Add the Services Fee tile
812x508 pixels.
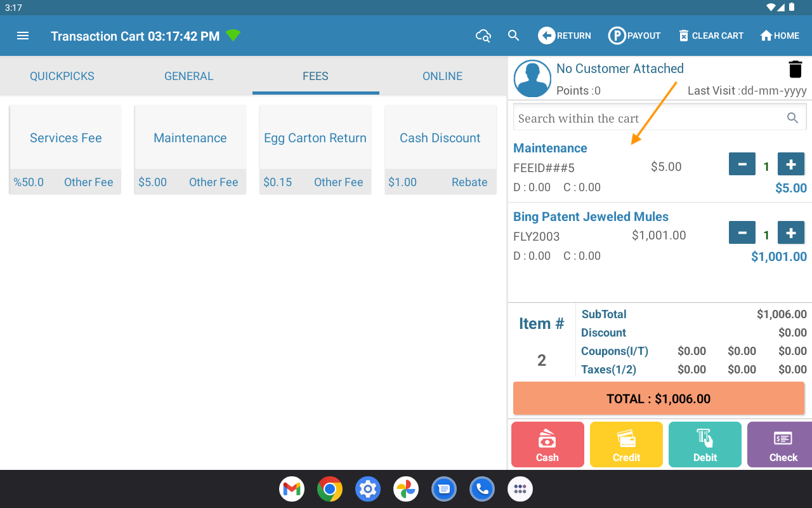(65, 150)
